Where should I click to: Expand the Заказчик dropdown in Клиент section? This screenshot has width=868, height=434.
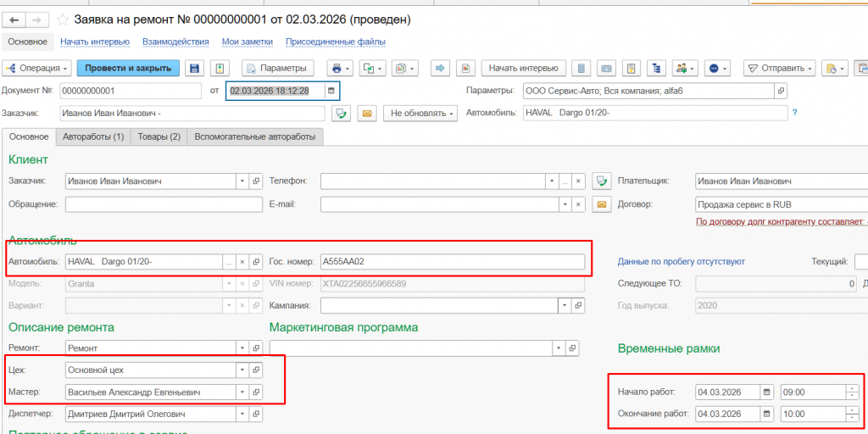pyautogui.click(x=242, y=181)
